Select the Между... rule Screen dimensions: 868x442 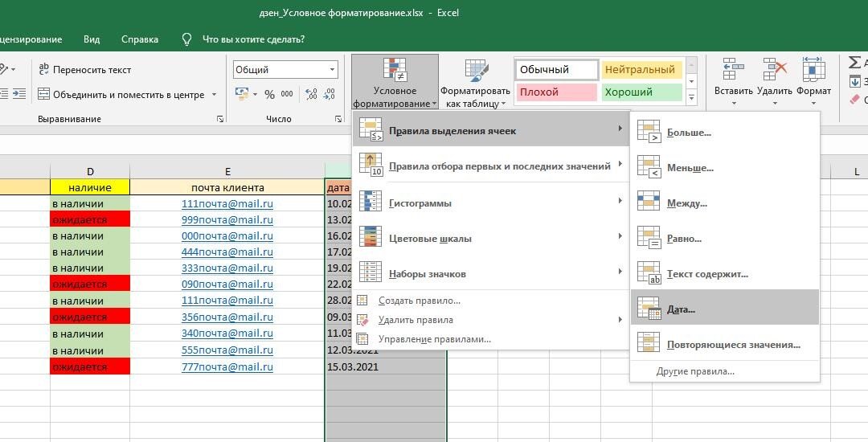click(x=725, y=202)
